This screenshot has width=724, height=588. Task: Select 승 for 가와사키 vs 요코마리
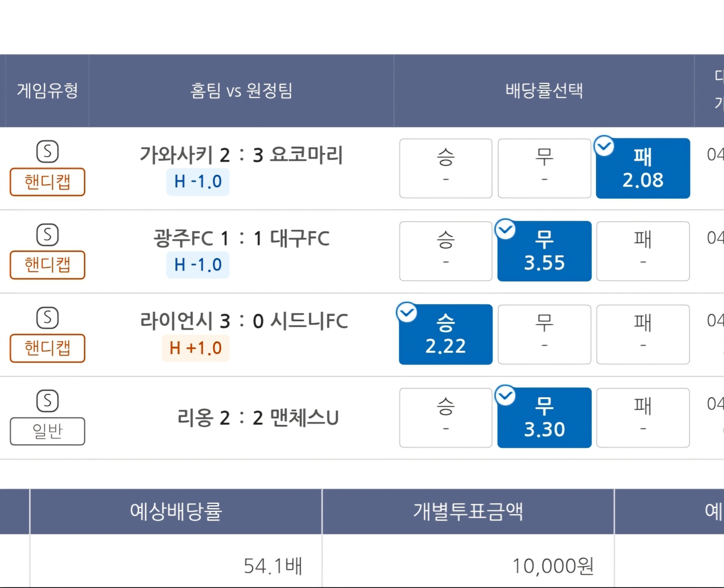point(446,168)
